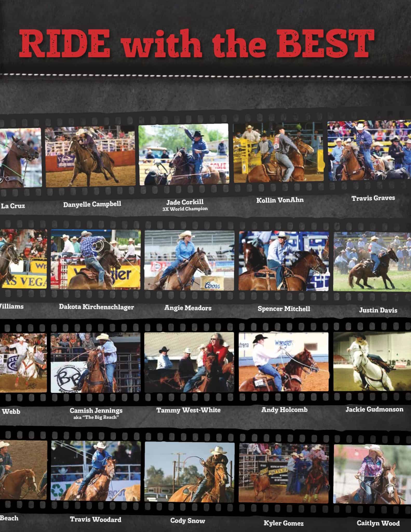
Task: Click the white stitched line below the headline
Action: [205, 76]
